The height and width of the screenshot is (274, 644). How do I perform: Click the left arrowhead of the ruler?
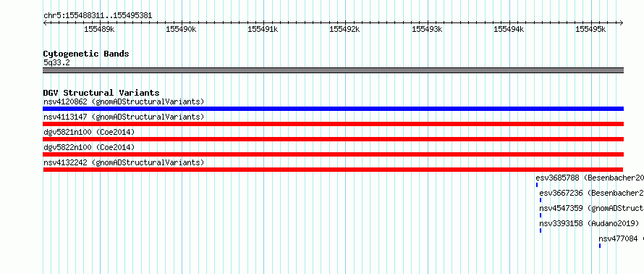click(45, 23)
